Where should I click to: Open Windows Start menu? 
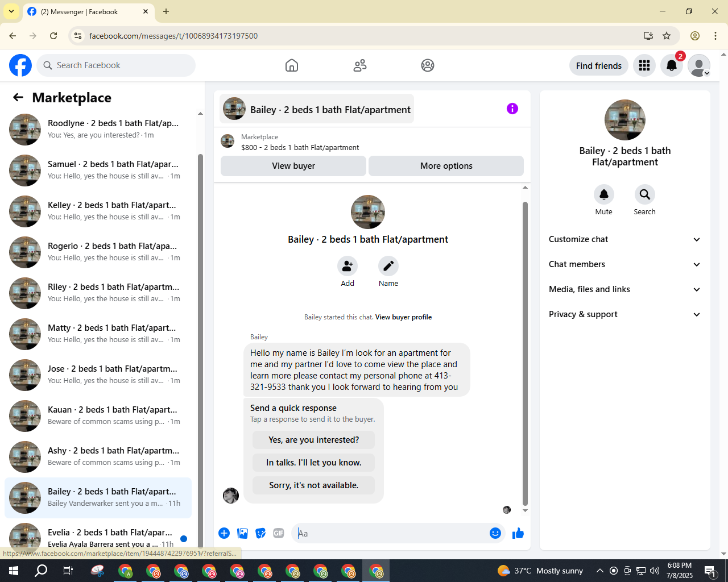click(14, 571)
